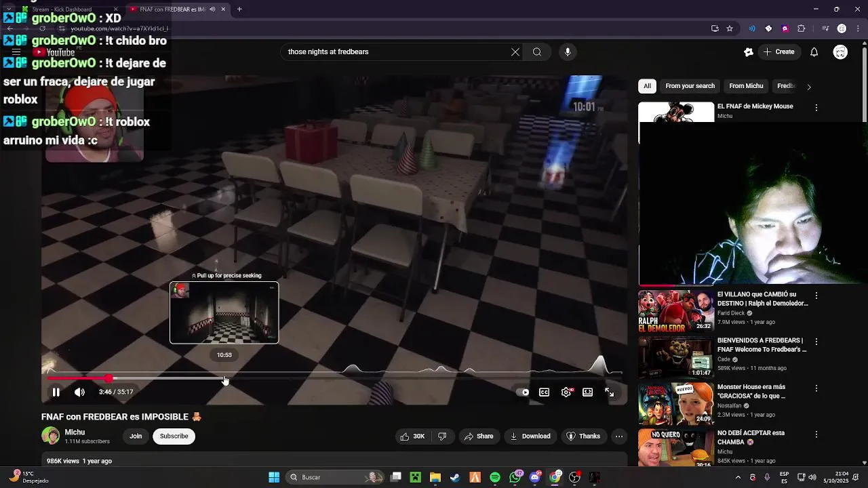The width and height of the screenshot is (868, 488).
Task: Mute the video with the speaker icon
Action: coord(79,392)
